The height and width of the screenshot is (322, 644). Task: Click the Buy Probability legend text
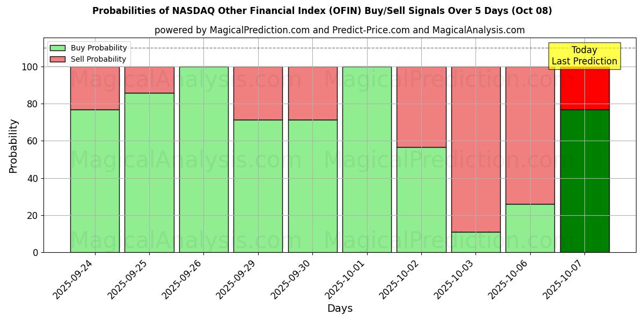click(x=99, y=48)
